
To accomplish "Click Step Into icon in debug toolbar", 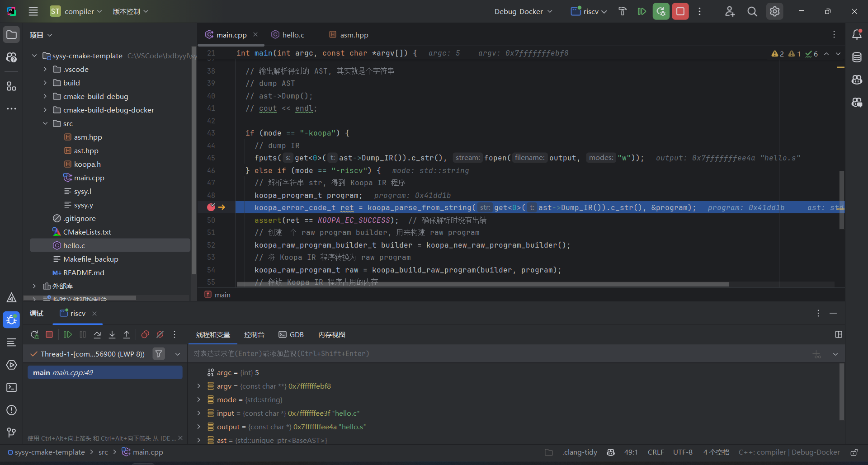I will [x=112, y=334].
